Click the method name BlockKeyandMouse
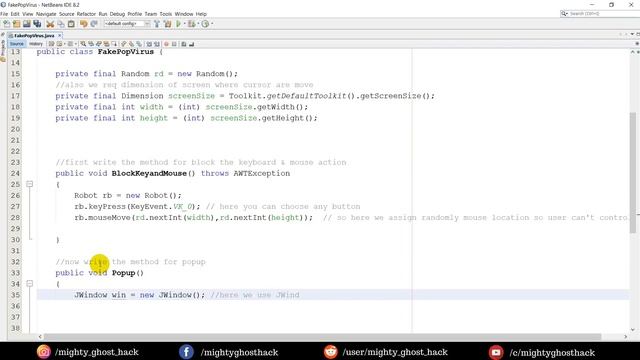The image size is (640, 360). (x=149, y=173)
